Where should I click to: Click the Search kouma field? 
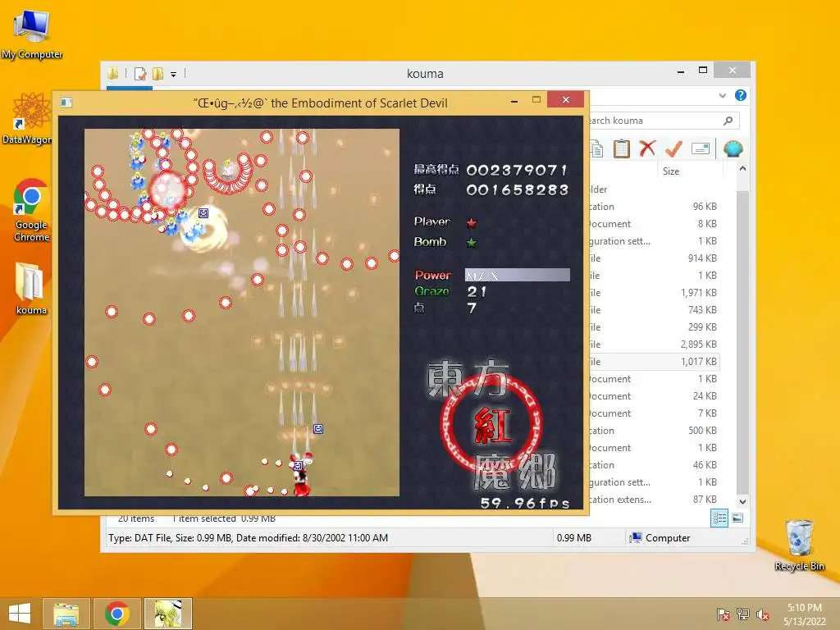(x=664, y=121)
